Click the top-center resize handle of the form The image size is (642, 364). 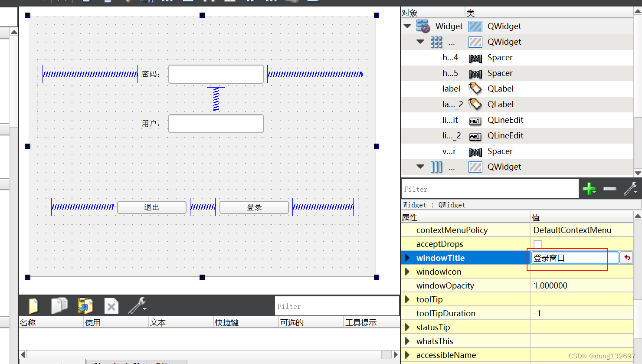click(x=202, y=15)
